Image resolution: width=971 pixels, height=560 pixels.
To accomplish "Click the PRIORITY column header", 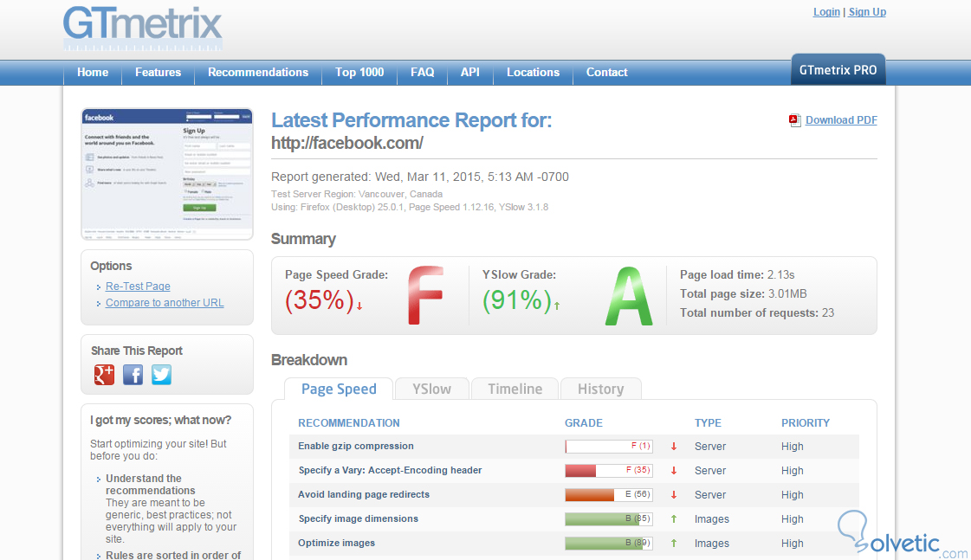I will [805, 423].
